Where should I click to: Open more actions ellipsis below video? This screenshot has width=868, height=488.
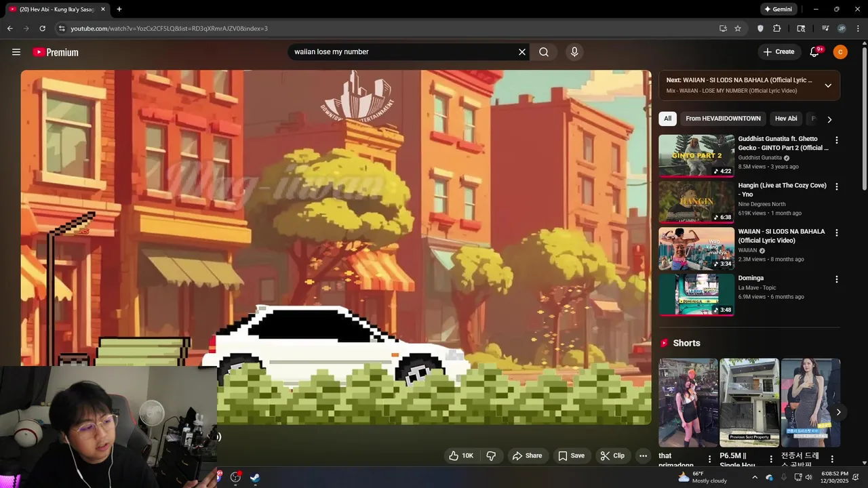tap(643, 455)
